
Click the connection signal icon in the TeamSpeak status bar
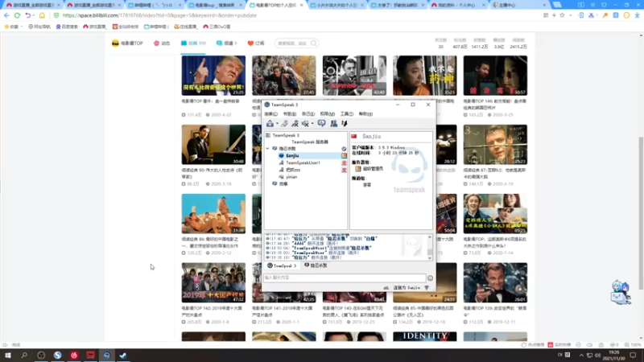coord(427,288)
